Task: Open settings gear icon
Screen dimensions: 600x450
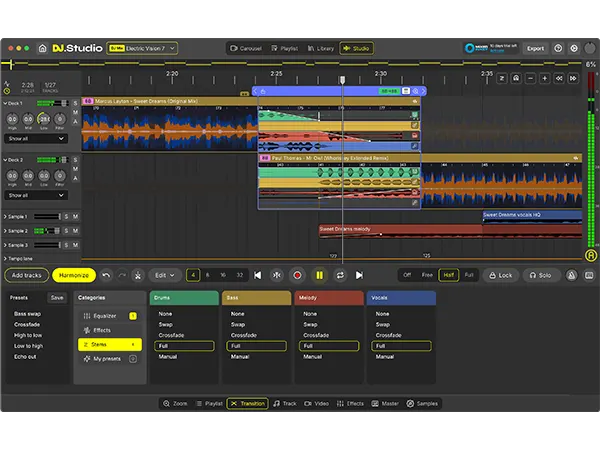Action: (x=574, y=48)
